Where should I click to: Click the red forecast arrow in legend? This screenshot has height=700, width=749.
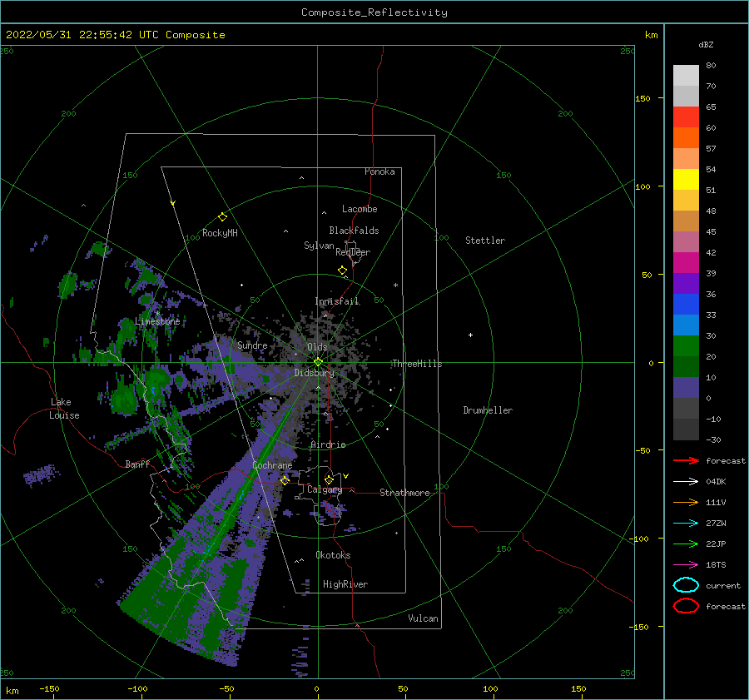686,460
